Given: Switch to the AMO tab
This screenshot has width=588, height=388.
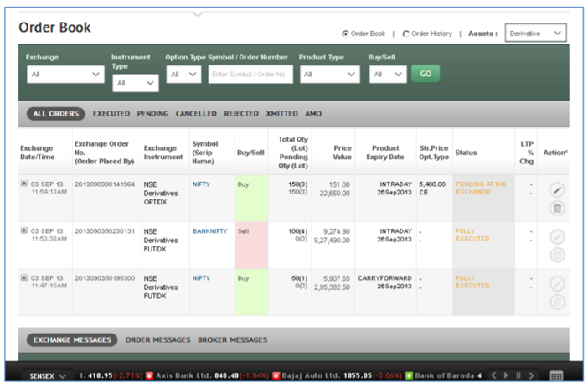Looking at the screenshot, I should click(x=313, y=114).
